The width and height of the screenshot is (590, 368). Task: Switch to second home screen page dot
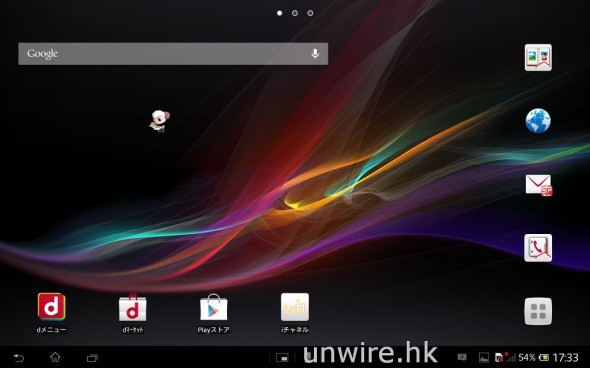click(295, 13)
